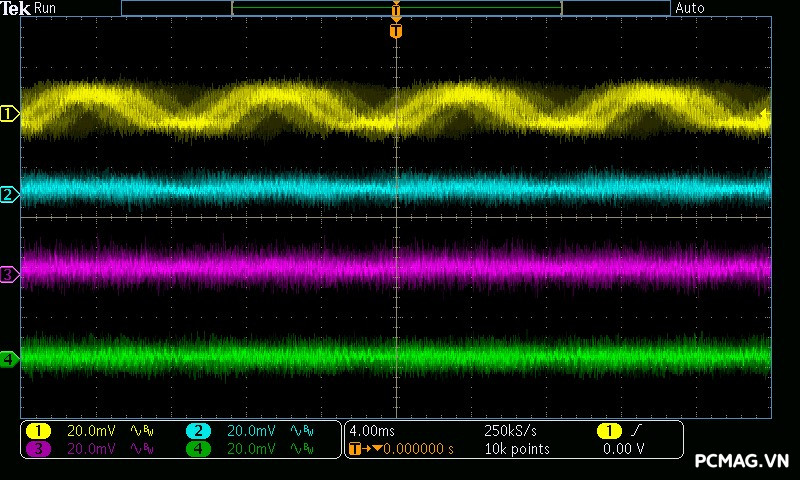Open the 250kS/s sample rate readout

509,431
